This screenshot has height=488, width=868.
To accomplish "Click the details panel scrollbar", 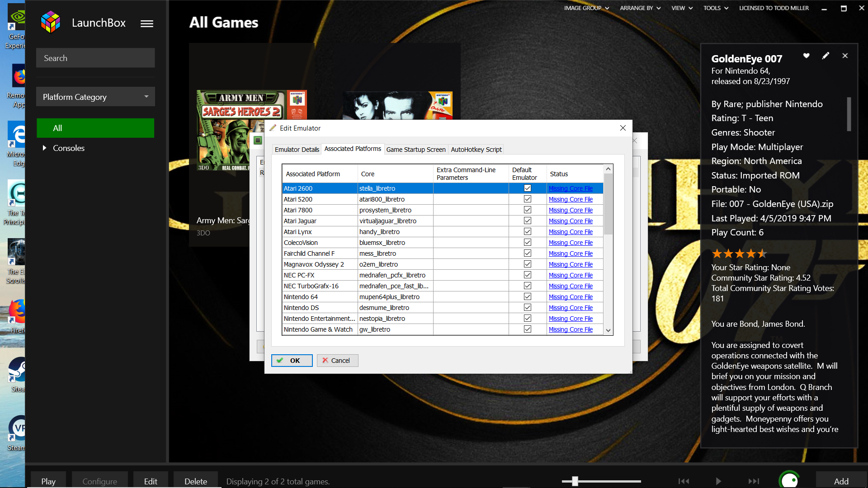I will click(849, 114).
